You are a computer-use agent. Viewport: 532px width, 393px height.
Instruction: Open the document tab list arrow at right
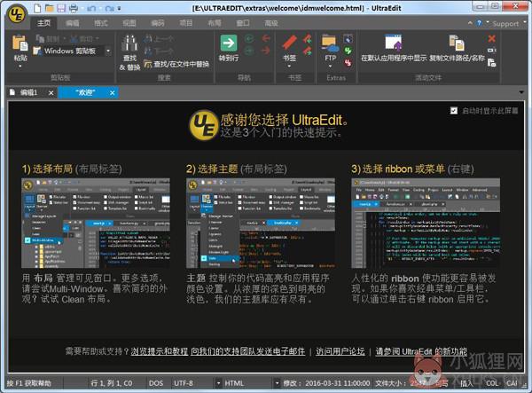point(521,92)
